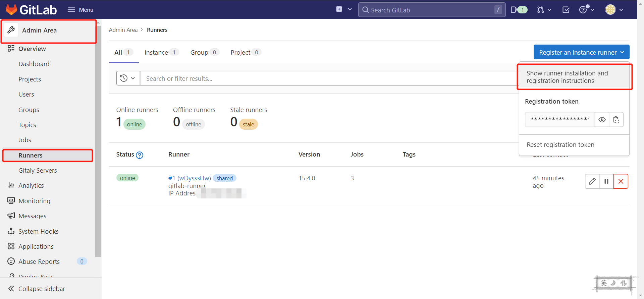Click the page vertical scrollbar down arrow
This screenshot has height=299, width=644.
(640, 295)
